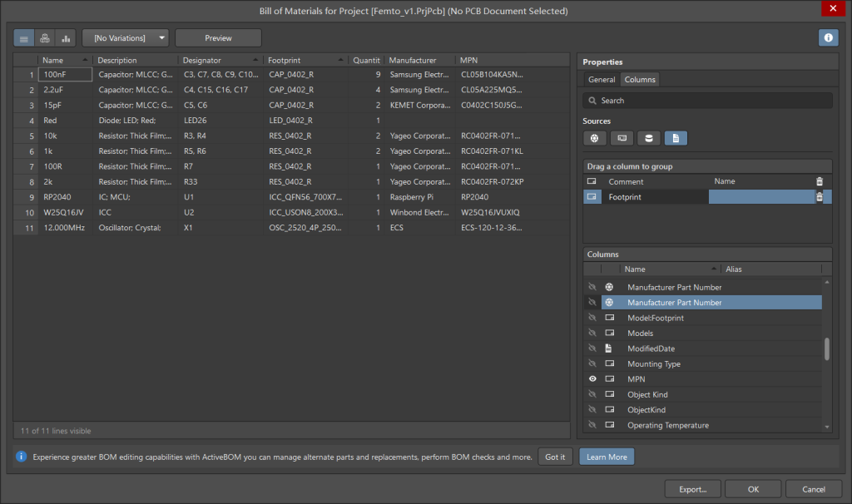Switch to the Columns tab
Image resolution: width=852 pixels, height=504 pixels.
[640, 79]
